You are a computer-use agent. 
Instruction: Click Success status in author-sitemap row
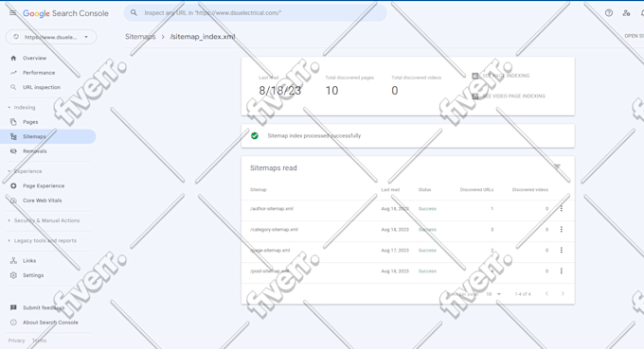(427, 209)
